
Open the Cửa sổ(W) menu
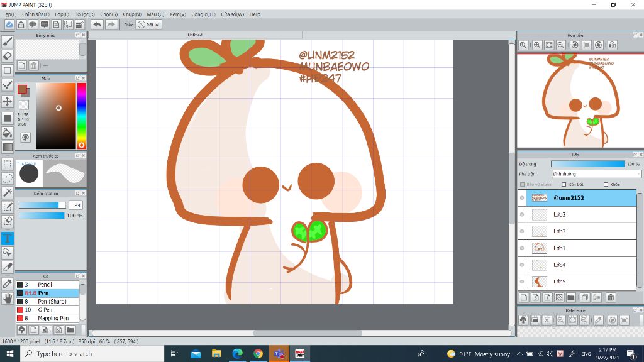pos(233,14)
